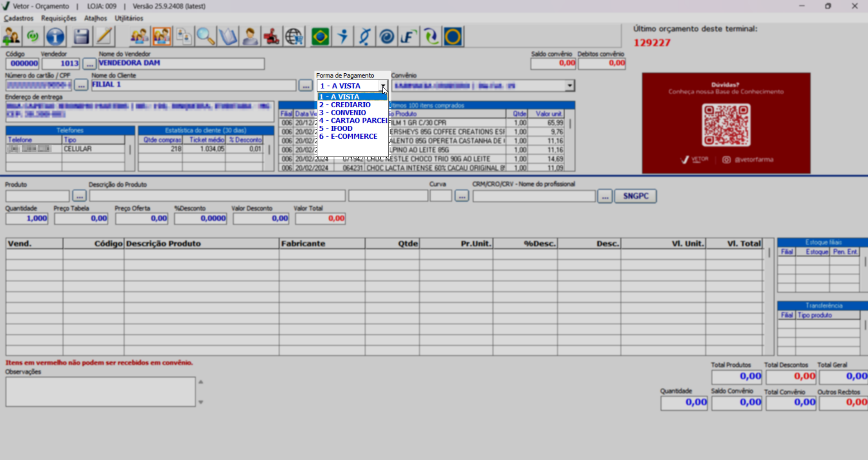The height and width of the screenshot is (460, 868).
Task: Open the Cadastros menu
Action: pos(19,18)
